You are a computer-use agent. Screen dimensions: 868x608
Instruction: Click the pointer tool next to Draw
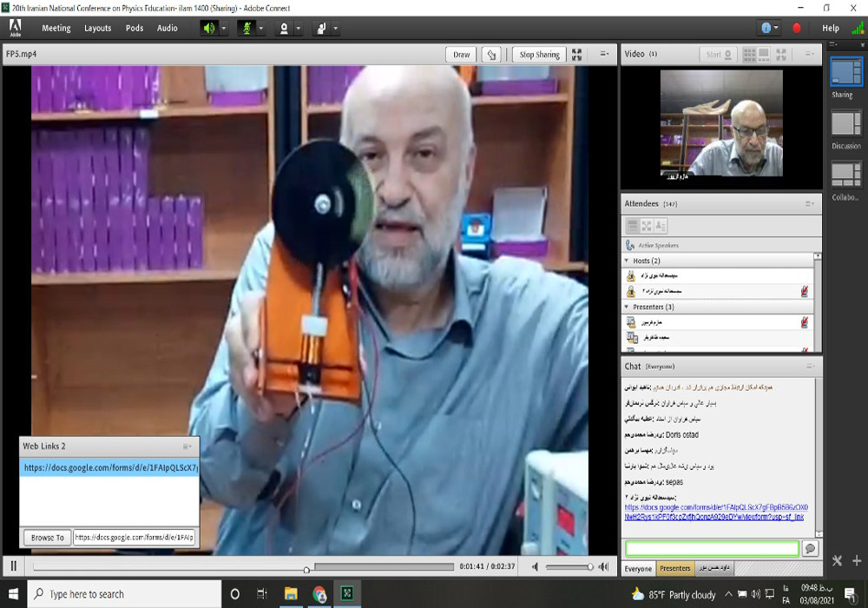pyautogui.click(x=492, y=55)
